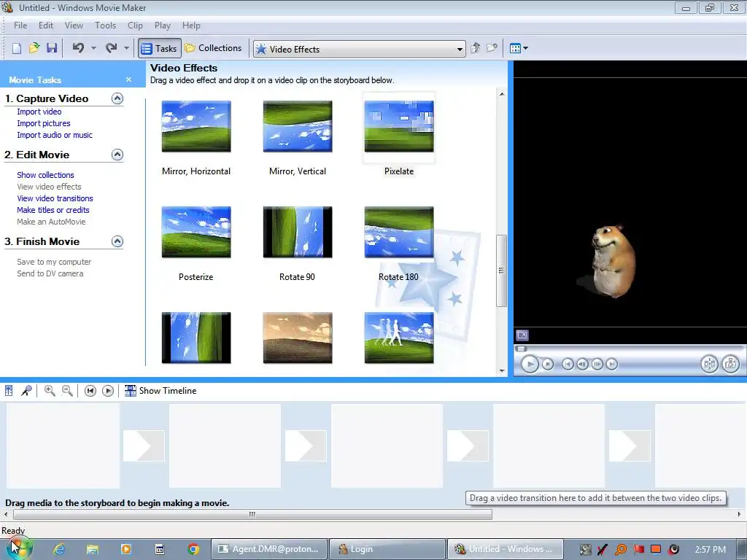Select the Pixelate effect thumbnail
This screenshot has width=747, height=560.
[x=399, y=126]
